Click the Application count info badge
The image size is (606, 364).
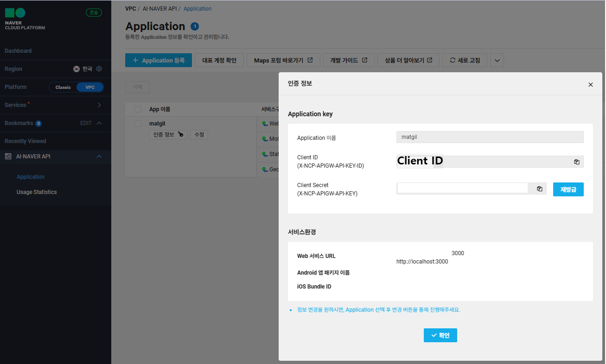(195, 26)
